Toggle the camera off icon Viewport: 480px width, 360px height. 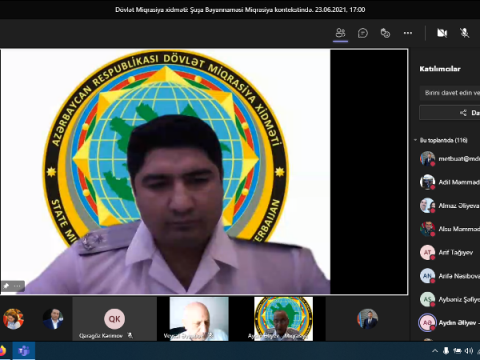click(x=442, y=33)
